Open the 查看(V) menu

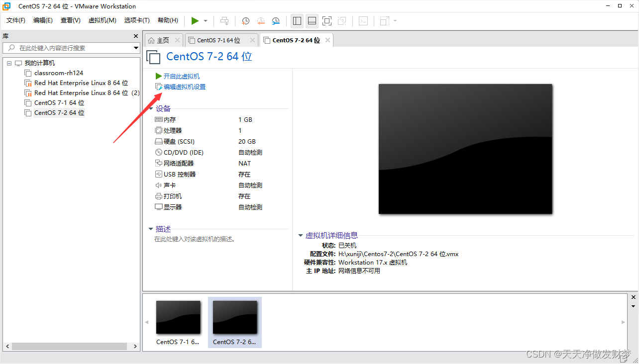[71, 20]
